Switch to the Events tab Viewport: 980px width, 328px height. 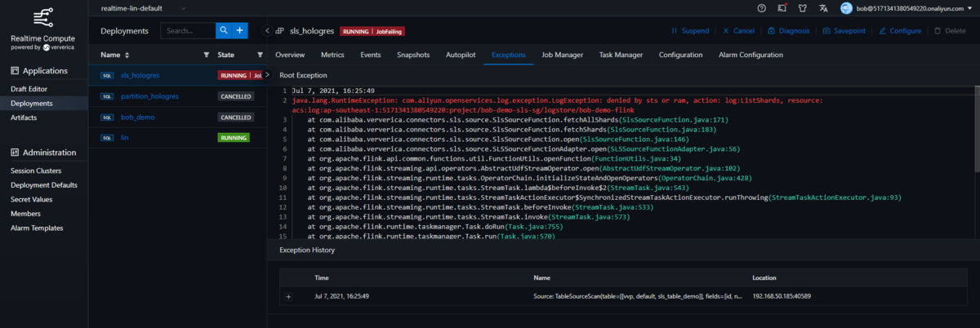click(371, 55)
